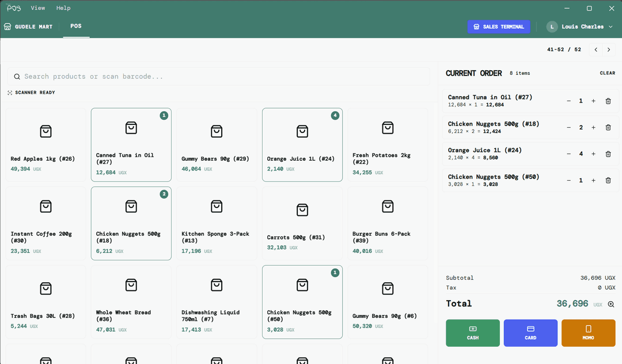Add Instant Coffee 200g (#30) to order
Screen dimensions: 622x364
[45, 223]
